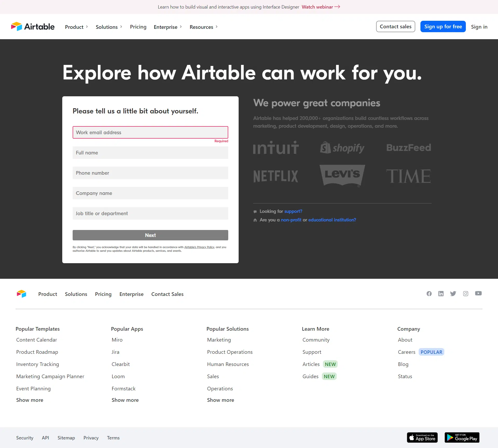Open the Sitemap link in bottom bar
This screenshot has height=448, width=498.
(66, 438)
